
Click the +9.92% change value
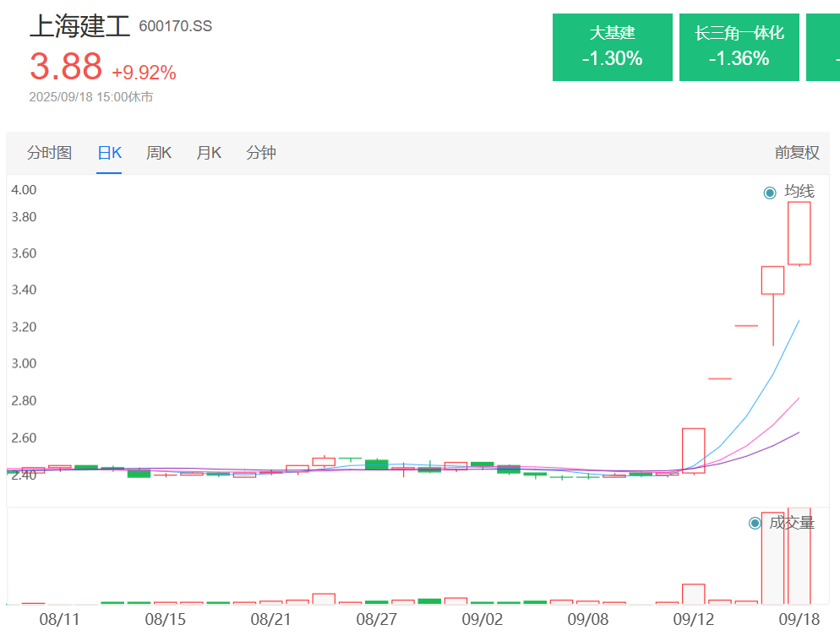(144, 73)
